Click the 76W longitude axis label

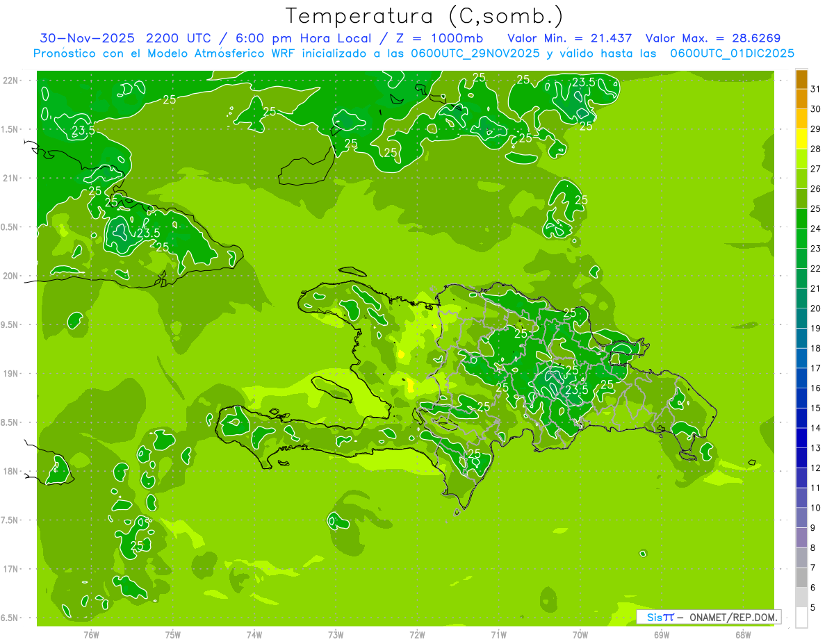click(x=91, y=634)
